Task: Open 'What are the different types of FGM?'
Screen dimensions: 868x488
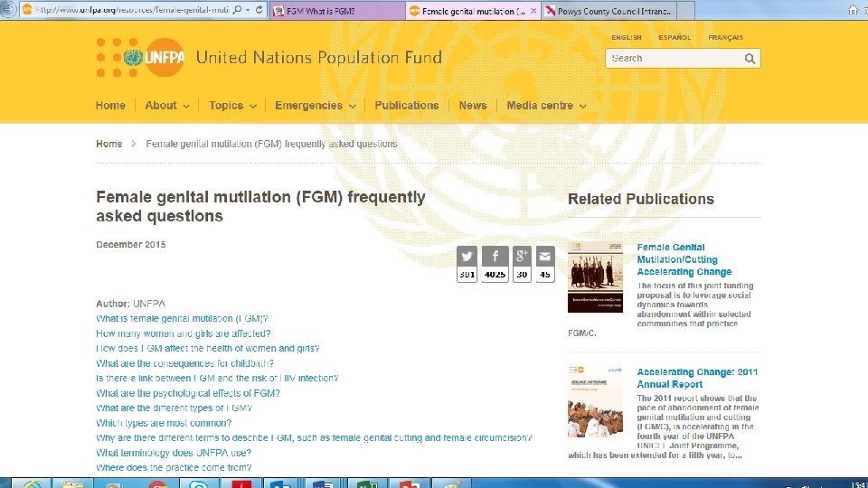Action: 174,408
